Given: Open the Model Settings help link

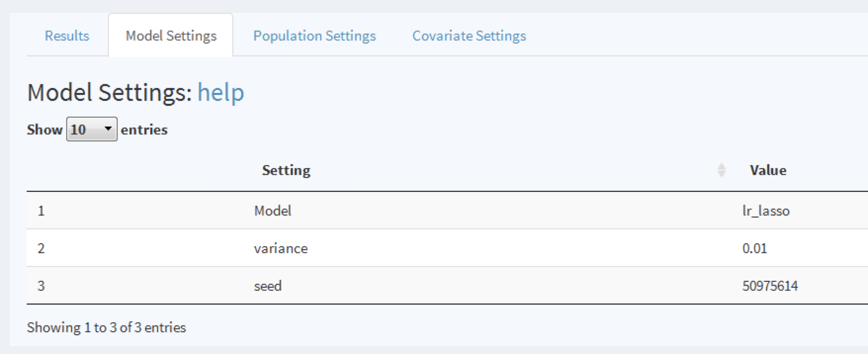Looking at the screenshot, I should (x=220, y=92).
